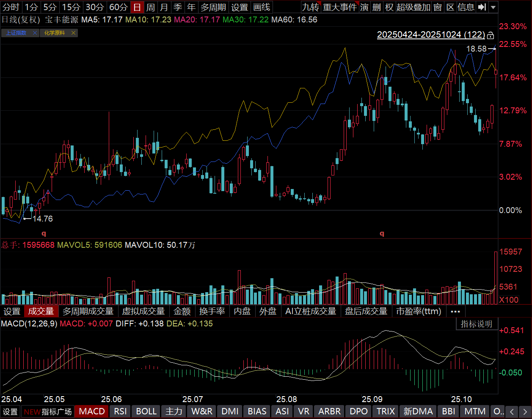Click the 20250424-20251024 date range link

pyautogui.click(x=431, y=35)
